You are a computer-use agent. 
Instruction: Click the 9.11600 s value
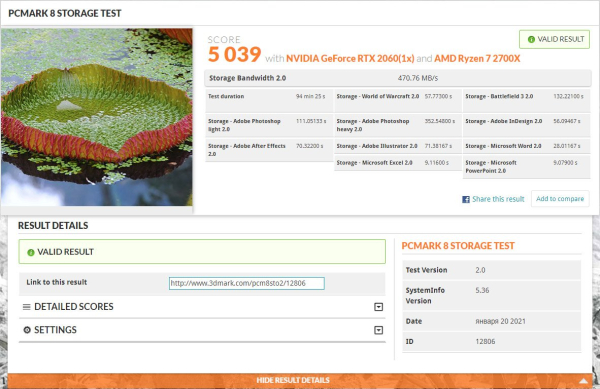click(437, 163)
